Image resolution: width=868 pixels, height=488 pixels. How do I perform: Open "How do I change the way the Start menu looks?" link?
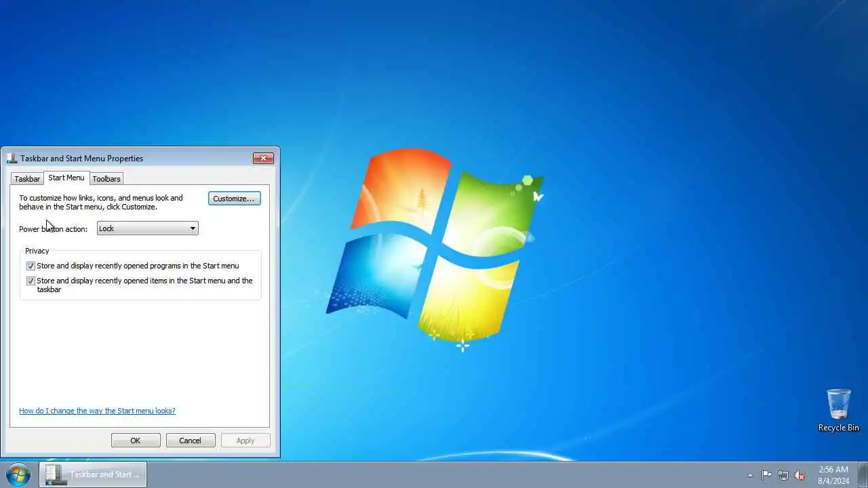pyautogui.click(x=97, y=411)
